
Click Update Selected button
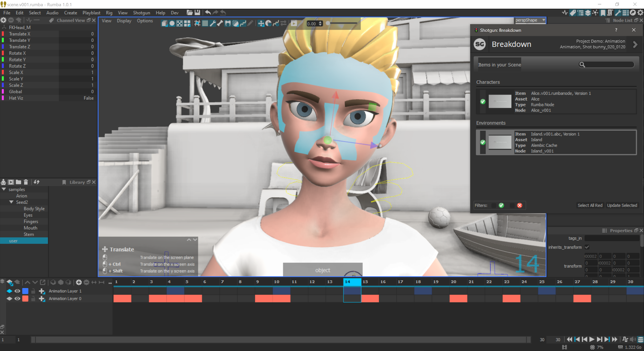click(622, 206)
